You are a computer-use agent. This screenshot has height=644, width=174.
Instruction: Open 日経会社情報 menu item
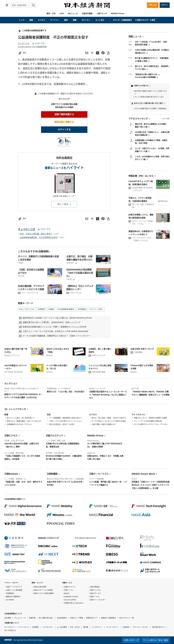[x=87, y=14]
